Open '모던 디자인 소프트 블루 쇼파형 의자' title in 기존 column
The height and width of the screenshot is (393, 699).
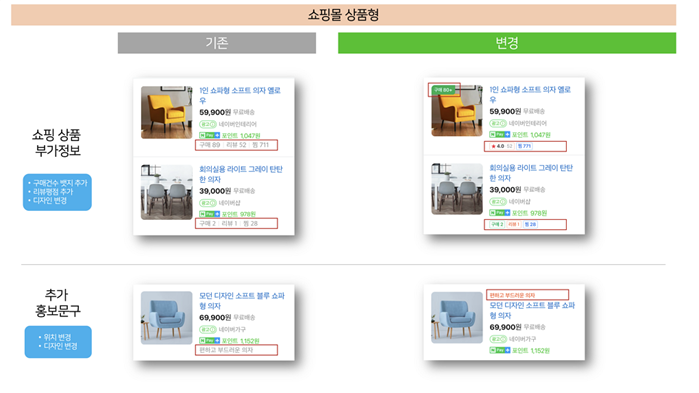pyautogui.click(x=242, y=301)
